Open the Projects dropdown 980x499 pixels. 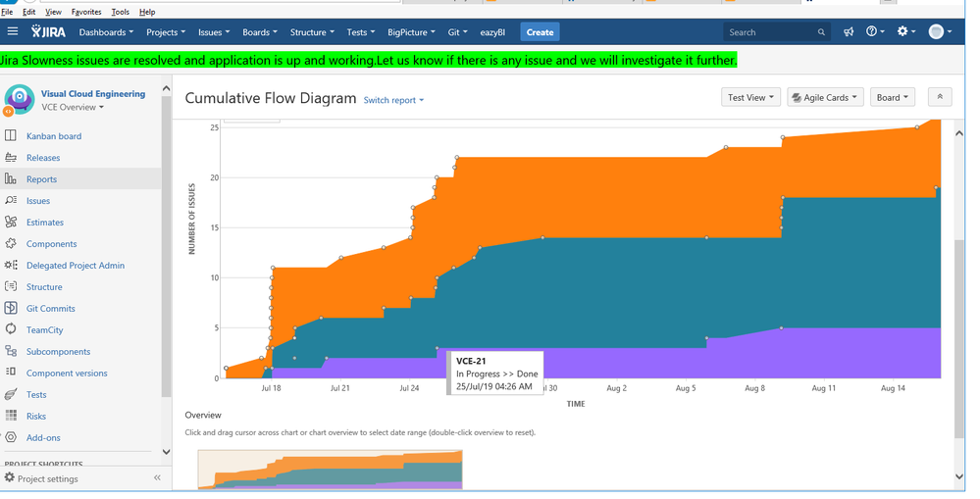pos(166,32)
